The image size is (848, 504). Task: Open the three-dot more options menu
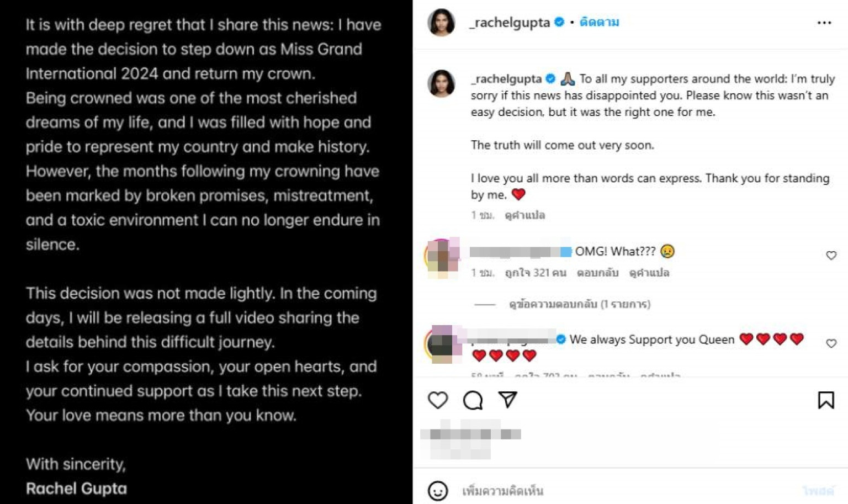pos(824,23)
